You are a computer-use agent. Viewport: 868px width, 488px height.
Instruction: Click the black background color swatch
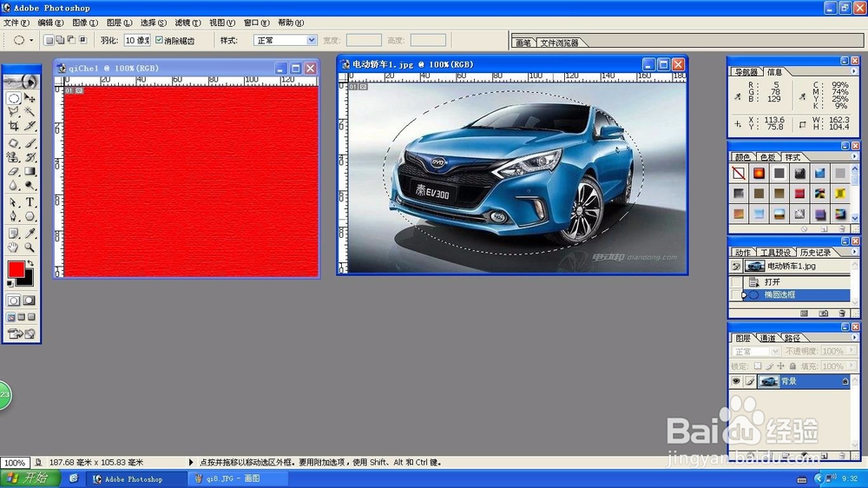28,280
